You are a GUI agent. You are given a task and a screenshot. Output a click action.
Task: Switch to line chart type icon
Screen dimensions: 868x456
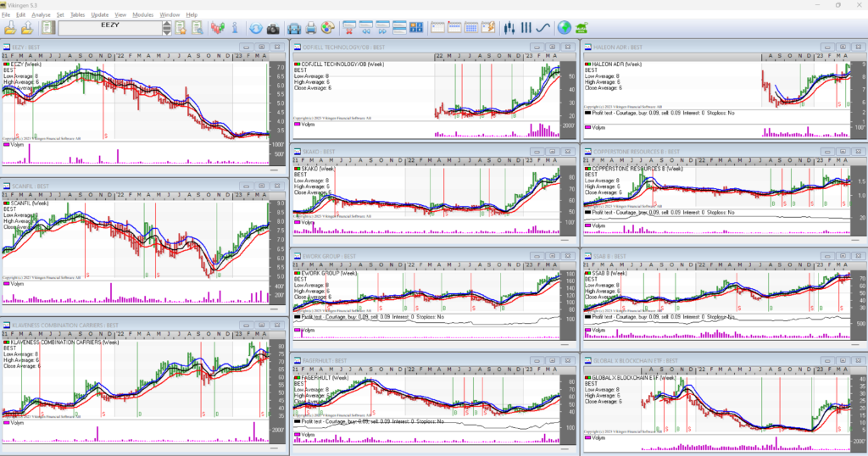click(542, 28)
